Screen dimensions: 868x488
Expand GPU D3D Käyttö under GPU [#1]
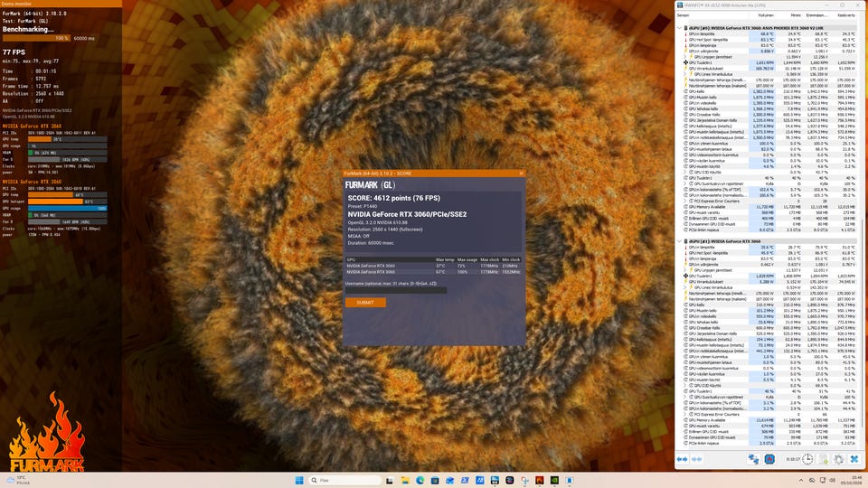[685, 386]
